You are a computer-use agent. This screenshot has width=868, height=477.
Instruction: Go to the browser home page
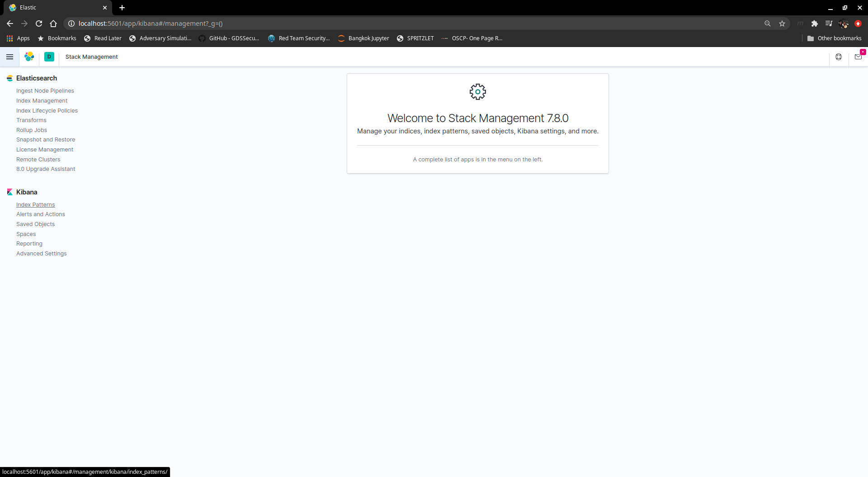[x=53, y=24]
